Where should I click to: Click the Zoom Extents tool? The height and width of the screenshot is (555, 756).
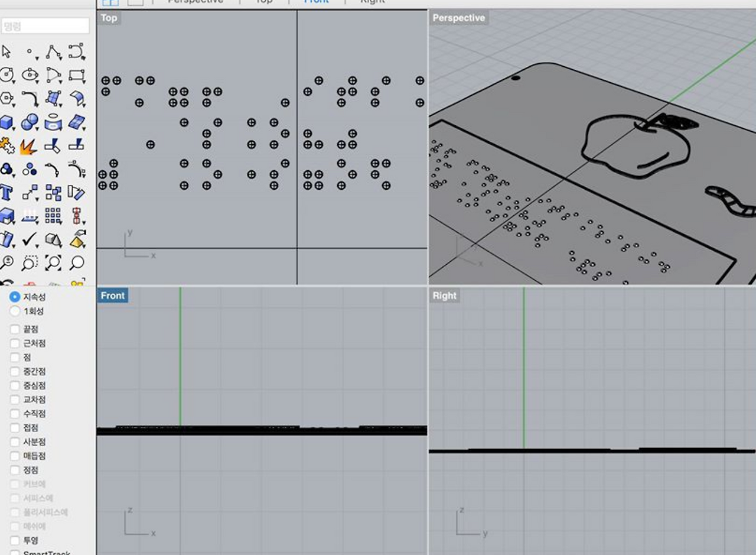pyautogui.click(x=53, y=262)
